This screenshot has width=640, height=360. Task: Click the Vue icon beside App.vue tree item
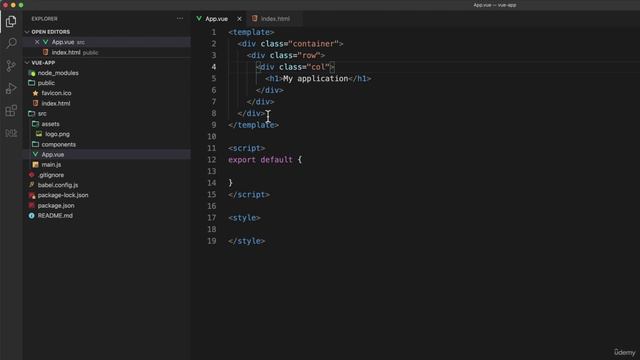35,154
